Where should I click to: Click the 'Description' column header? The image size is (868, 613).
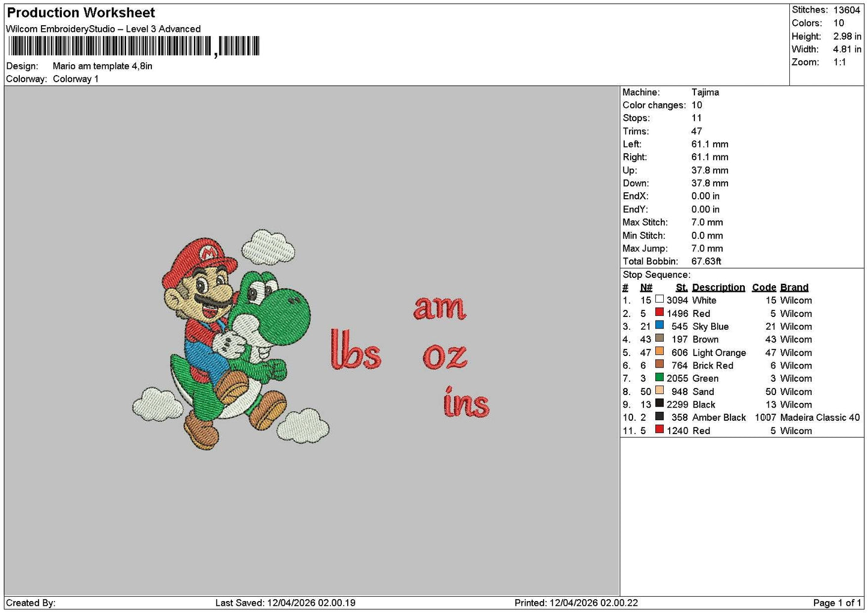pyautogui.click(x=718, y=288)
